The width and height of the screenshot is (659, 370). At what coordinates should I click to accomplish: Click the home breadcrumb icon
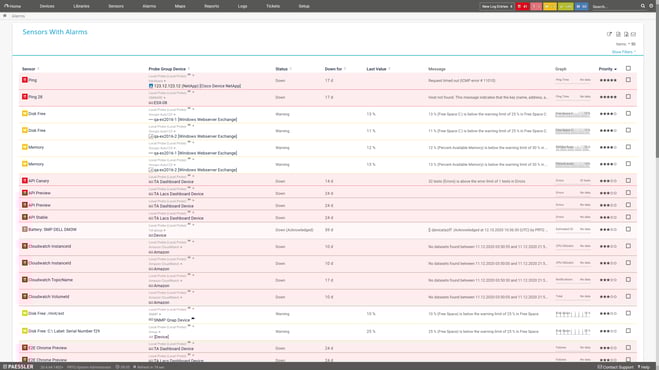[x=5, y=16]
